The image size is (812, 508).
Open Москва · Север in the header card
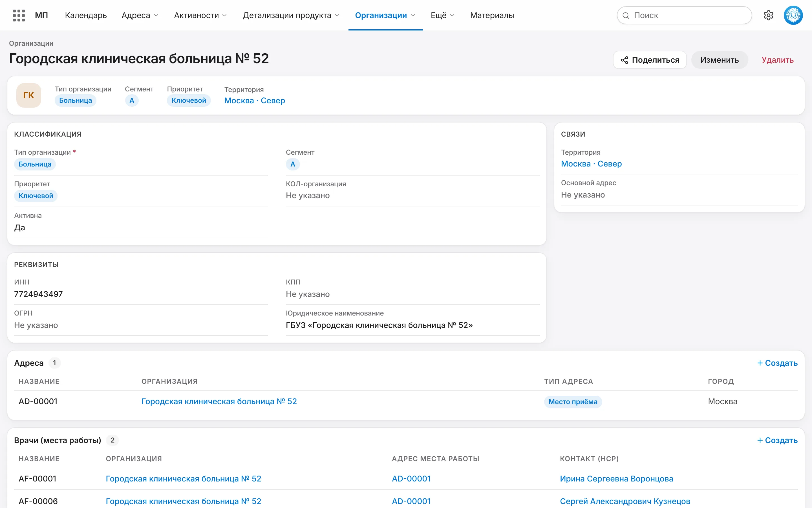[x=255, y=100]
